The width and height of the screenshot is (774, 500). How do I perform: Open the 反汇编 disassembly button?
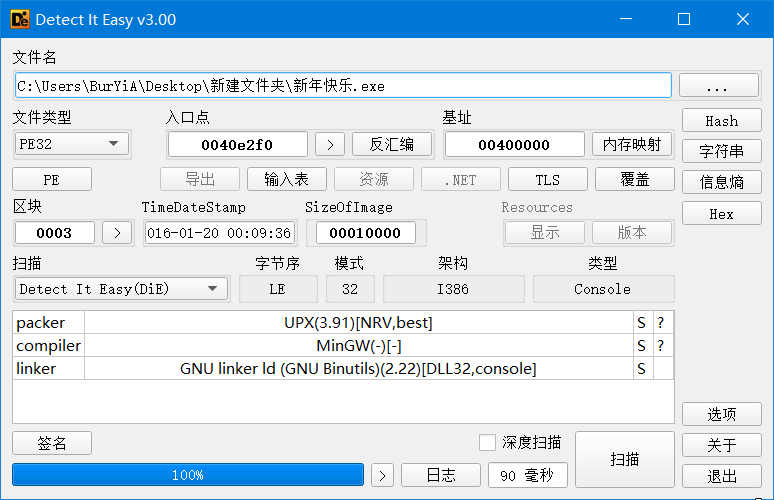pos(392,145)
